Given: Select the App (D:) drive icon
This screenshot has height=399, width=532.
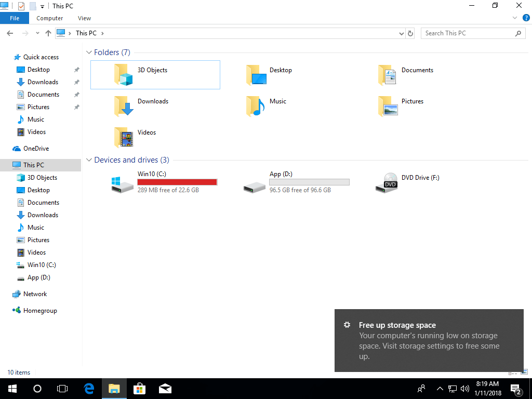Looking at the screenshot, I should (x=255, y=184).
